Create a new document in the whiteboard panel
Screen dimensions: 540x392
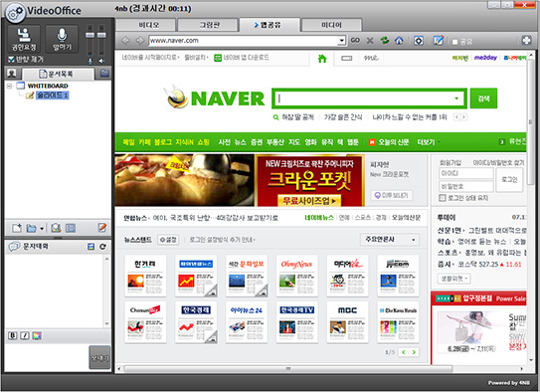pos(17,228)
